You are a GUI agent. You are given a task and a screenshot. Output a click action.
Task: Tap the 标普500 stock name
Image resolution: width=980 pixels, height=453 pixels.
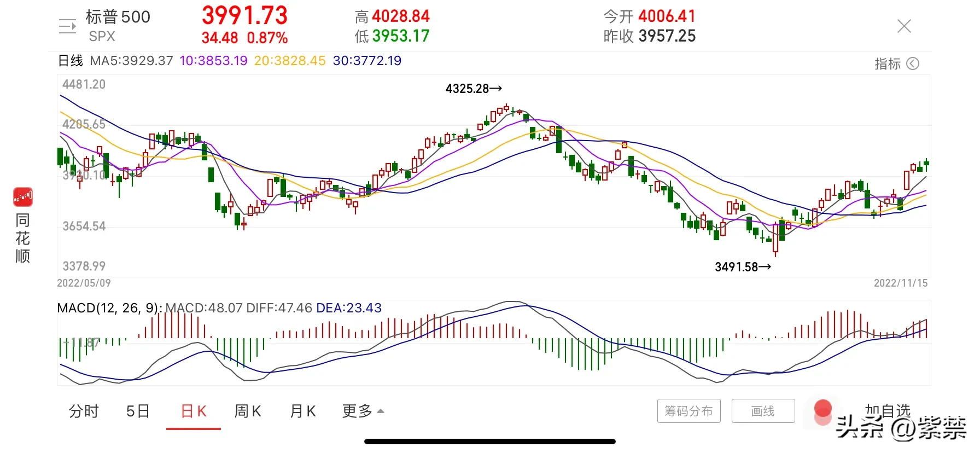pyautogui.click(x=118, y=17)
